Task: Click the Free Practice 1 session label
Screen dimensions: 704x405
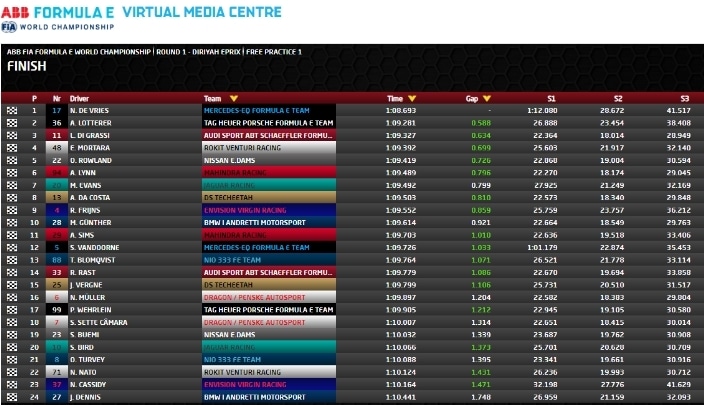Action: [x=274, y=52]
